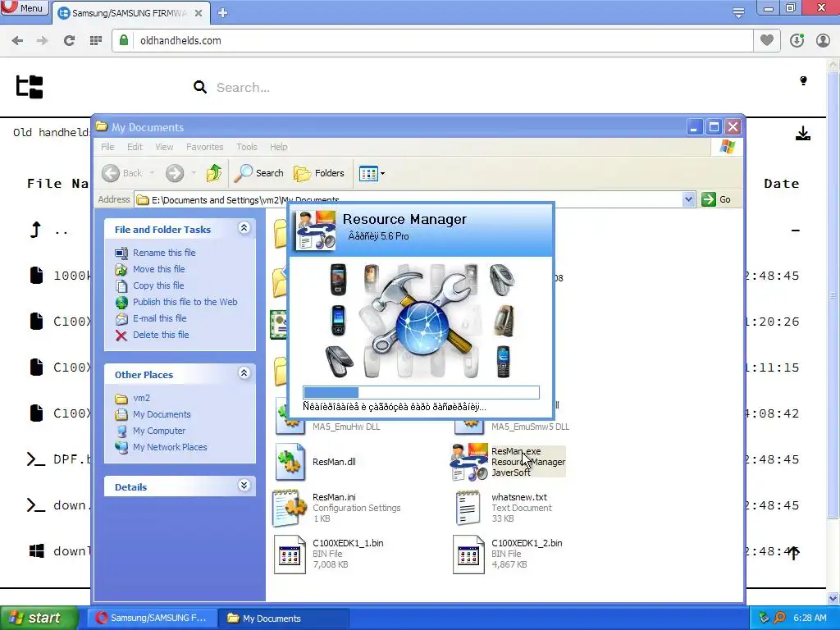Click Rename this file

(x=164, y=253)
